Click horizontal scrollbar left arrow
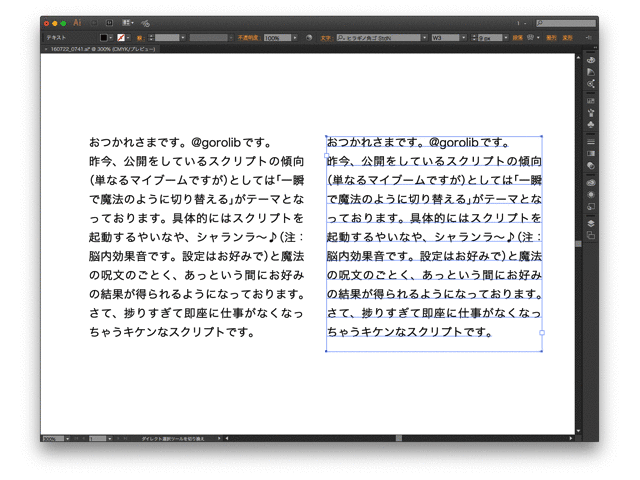Viewport: 640px width, 480px height. point(227,439)
